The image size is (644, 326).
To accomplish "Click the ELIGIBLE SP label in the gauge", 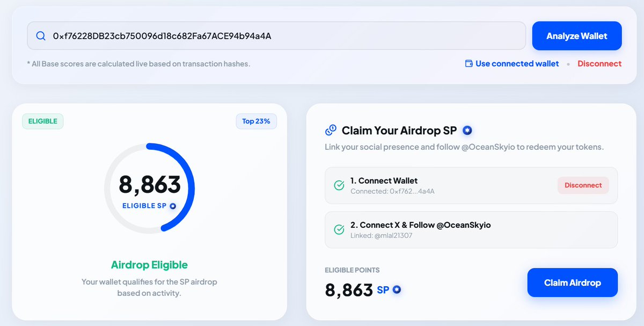I will coord(144,206).
